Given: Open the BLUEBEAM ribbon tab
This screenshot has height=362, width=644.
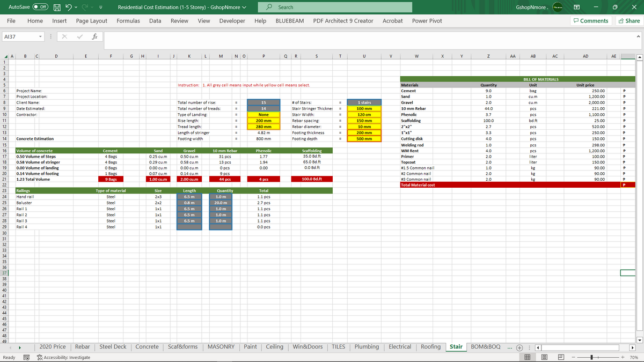Looking at the screenshot, I should coord(289,21).
